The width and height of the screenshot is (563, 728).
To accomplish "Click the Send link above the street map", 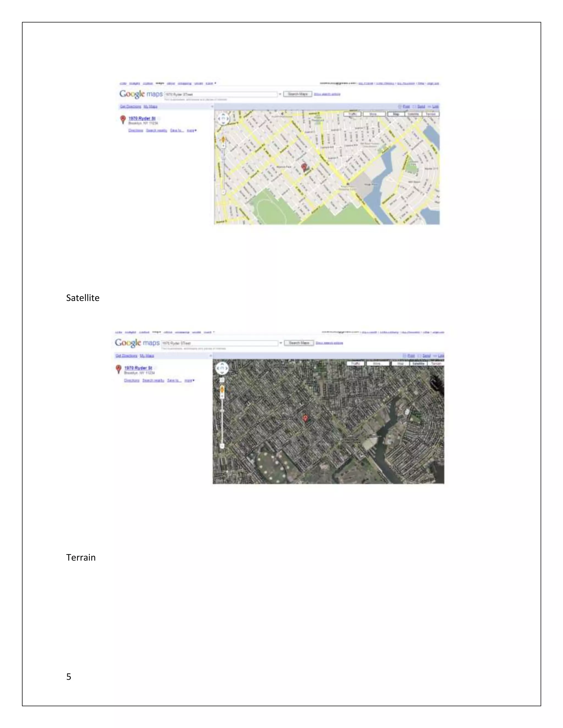I will (x=421, y=107).
